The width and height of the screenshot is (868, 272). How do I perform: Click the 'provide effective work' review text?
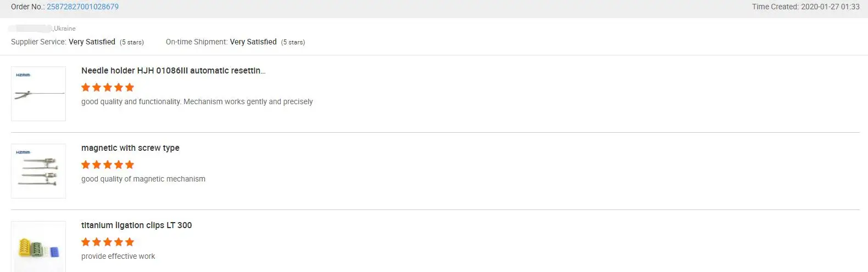click(x=118, y=257)
